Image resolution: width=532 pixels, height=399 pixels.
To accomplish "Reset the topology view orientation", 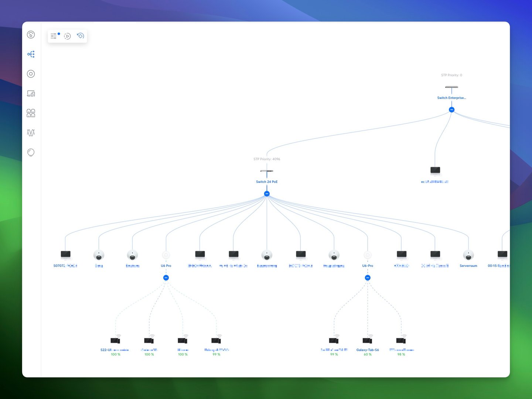I will [81, 36].
